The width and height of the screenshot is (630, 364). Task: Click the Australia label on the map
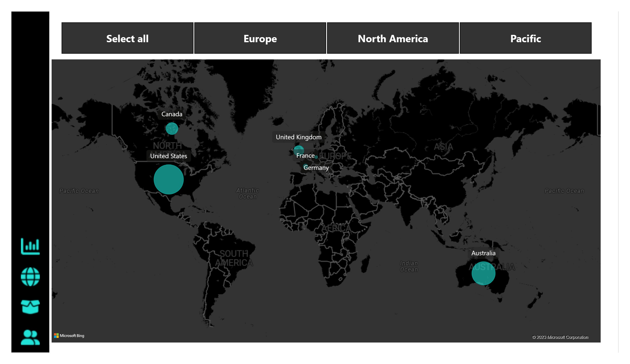pyautogui.click(x=483, y=253)
